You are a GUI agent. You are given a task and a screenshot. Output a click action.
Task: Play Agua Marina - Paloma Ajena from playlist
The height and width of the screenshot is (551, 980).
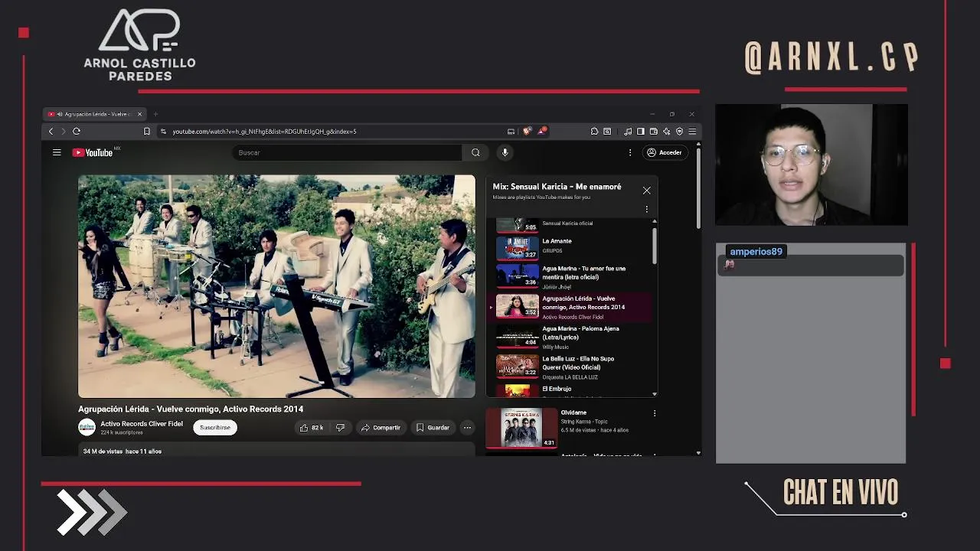pyautogui.click(x=570, y=337)
